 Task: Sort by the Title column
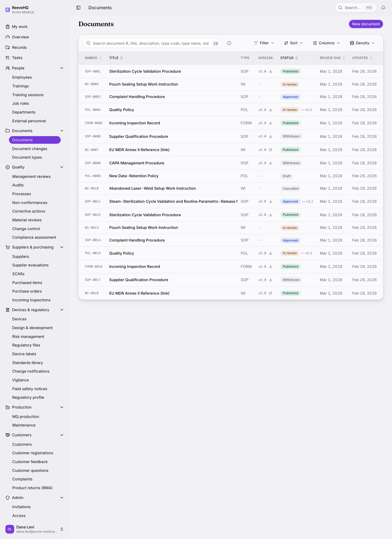coord(116,58)
